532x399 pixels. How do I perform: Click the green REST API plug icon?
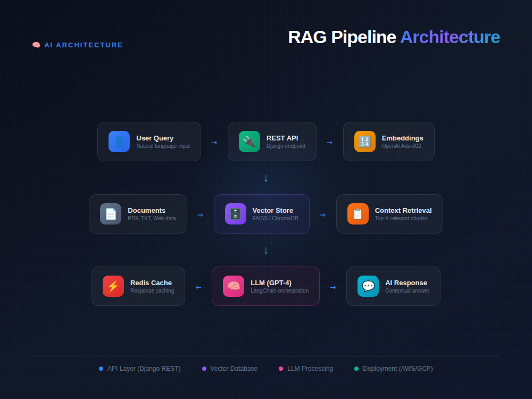coord(250,142)
